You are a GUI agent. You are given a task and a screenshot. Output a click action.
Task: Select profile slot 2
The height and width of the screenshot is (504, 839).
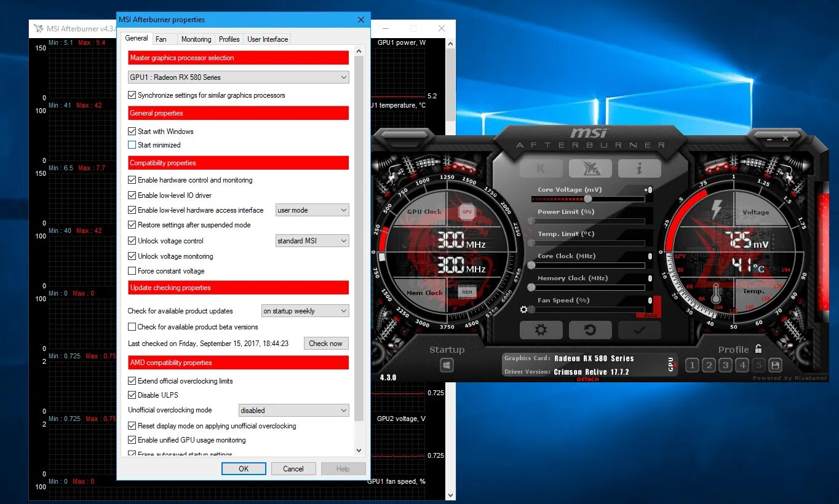click(x=709, y=366)
